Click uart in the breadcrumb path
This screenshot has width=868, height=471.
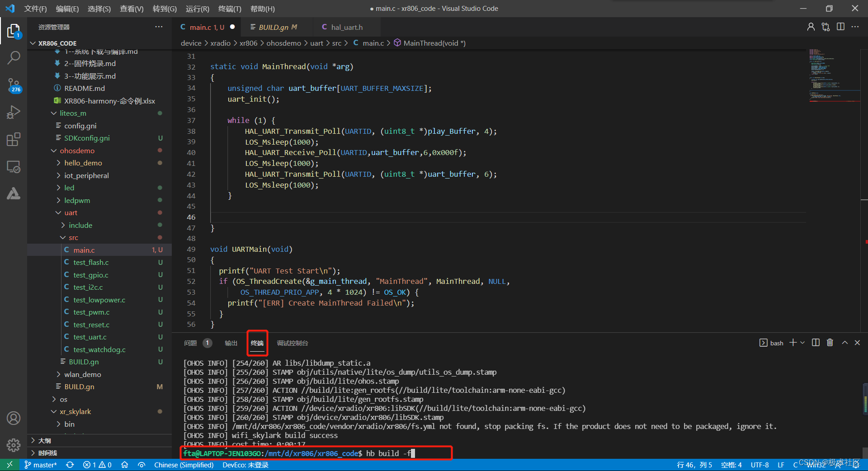(316, 43)
